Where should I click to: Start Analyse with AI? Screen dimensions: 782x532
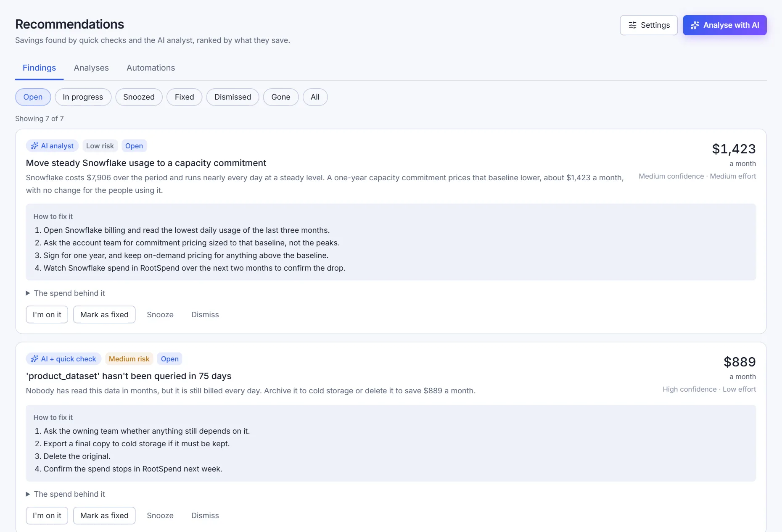[x=724, y=25]
